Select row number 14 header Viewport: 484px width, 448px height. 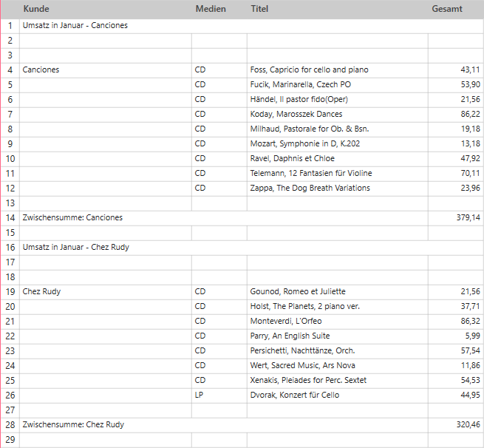(10, 218)
